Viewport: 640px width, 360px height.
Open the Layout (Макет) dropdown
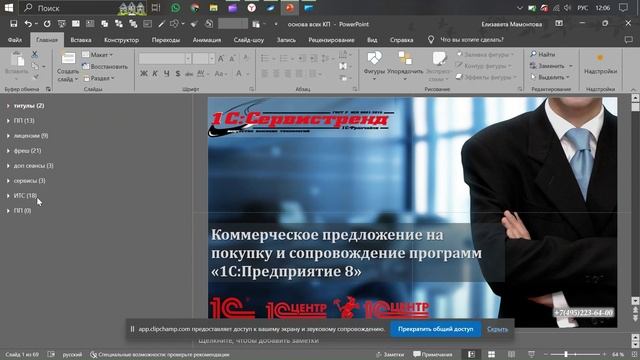pos(98,54)
